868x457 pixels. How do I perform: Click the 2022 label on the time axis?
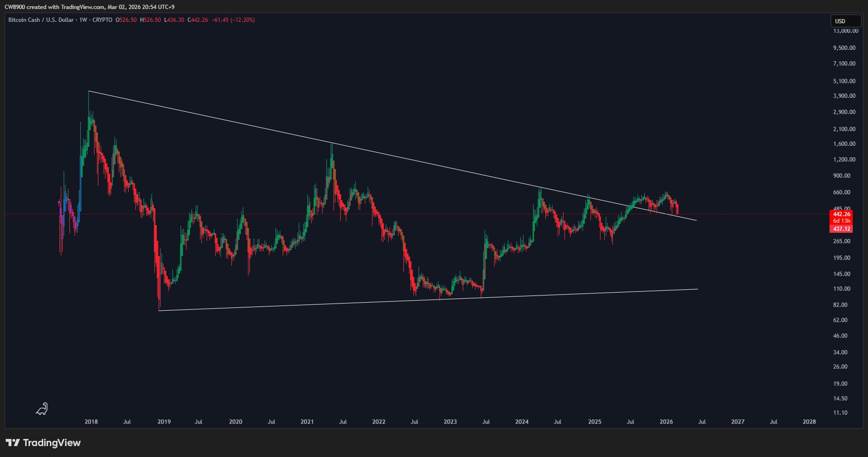379,422
